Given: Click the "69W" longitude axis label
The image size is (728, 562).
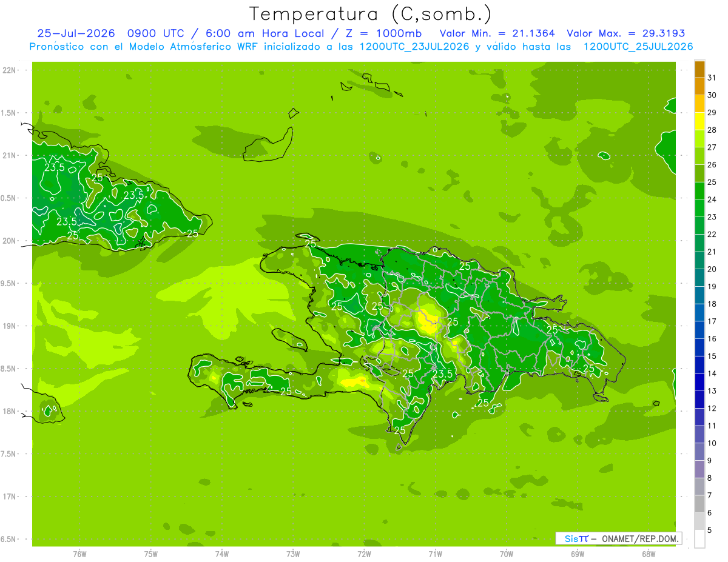Looking at the screenshot, I should tap(578, 554).
